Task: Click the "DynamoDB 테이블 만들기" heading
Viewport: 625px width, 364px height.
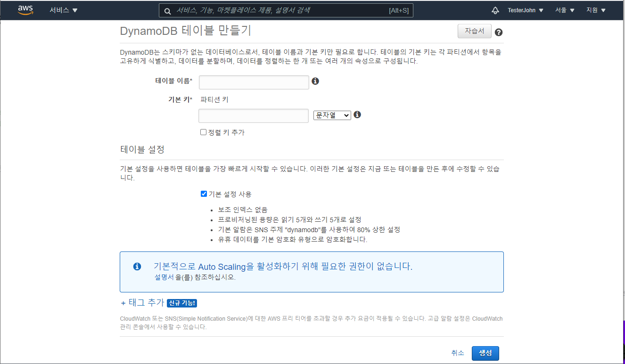Action: pos(186,31)
